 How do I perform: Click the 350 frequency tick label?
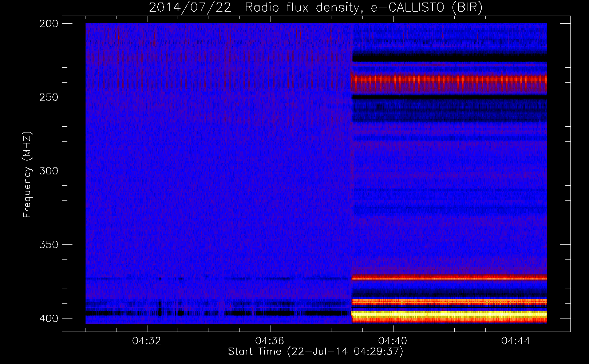pos(48,245)
